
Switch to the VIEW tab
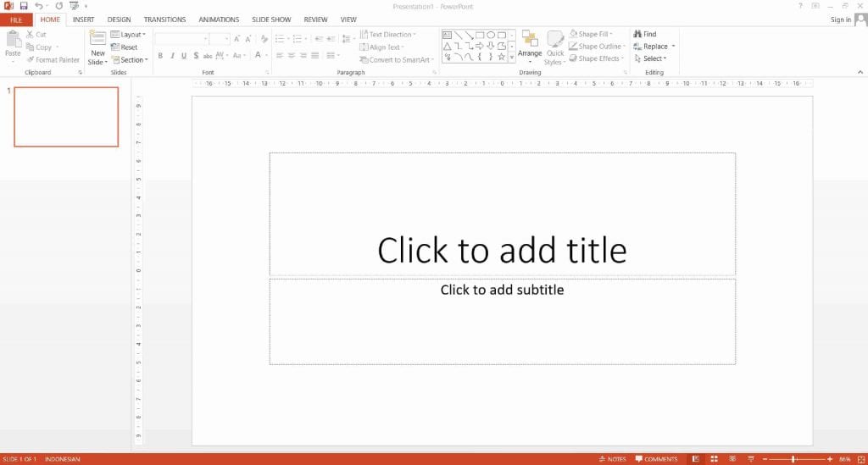point(348,19)
